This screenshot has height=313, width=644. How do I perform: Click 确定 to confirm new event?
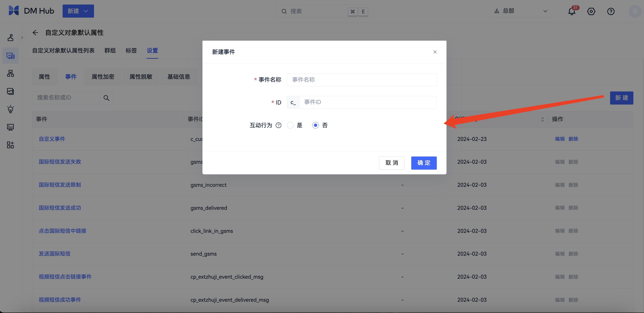click(x=424, y=163)
